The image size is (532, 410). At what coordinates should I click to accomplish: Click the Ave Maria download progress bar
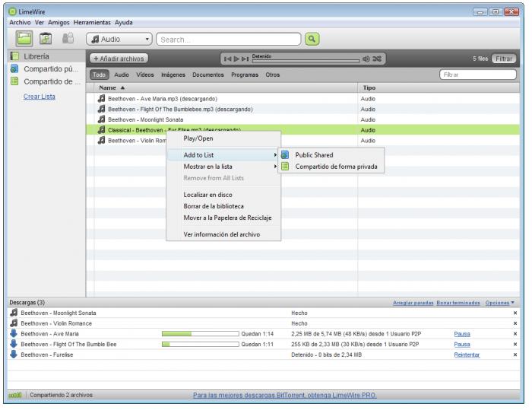pos(200,334)
